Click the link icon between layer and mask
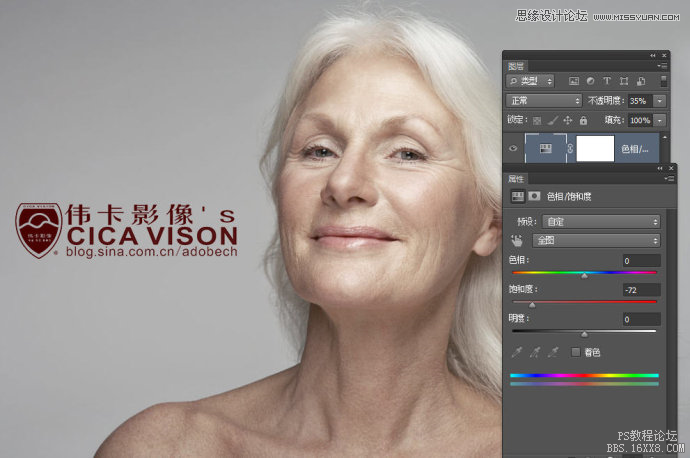The image size is (690, 458). point(570,148)
